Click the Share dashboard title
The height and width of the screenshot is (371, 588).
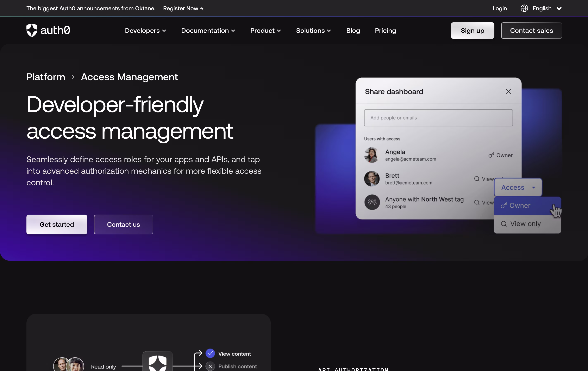(x=394, y=91)
